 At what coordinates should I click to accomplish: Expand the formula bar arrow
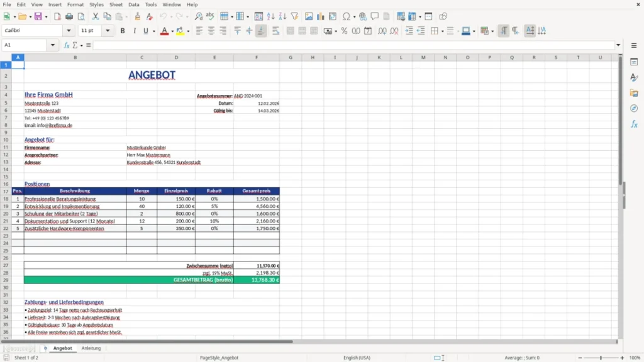coord(618,45)
